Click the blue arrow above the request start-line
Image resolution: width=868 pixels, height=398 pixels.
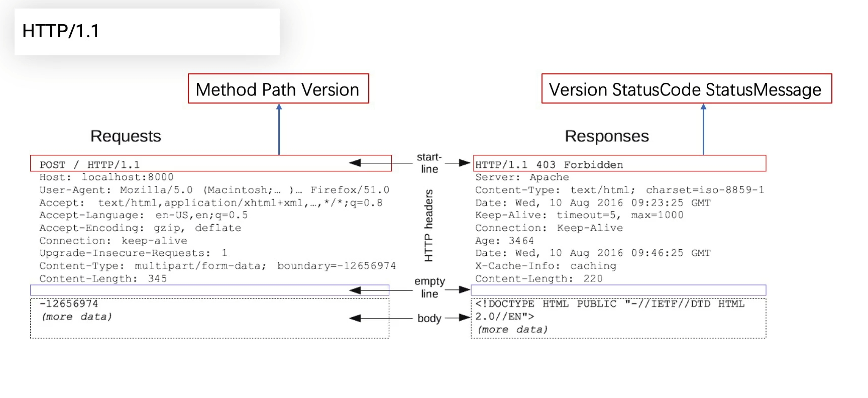279,129
